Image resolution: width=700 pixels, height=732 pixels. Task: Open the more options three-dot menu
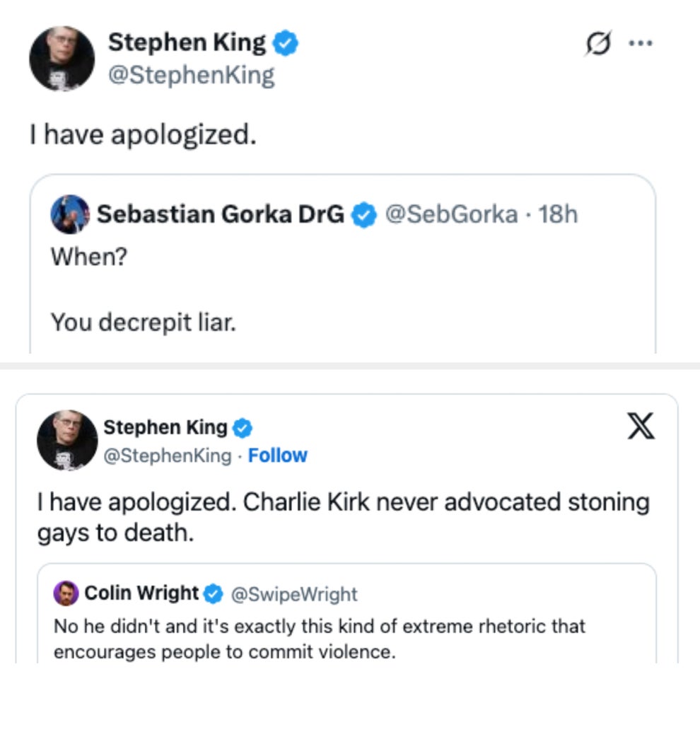pos(641,42)
